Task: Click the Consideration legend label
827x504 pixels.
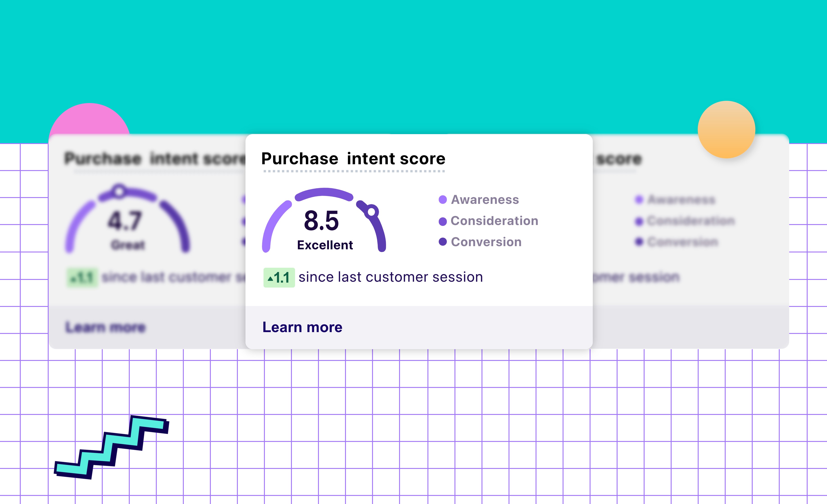Action: pyautogui.click(x=494, y=221)
